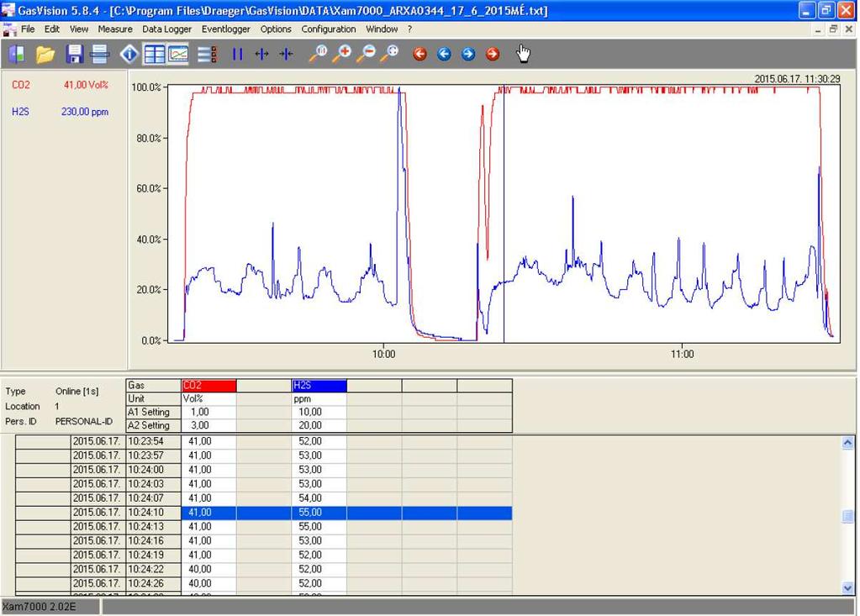Select the 10:24:00 time cell
The height and width of the screenshot is (616, 860).
pos(154,470)
